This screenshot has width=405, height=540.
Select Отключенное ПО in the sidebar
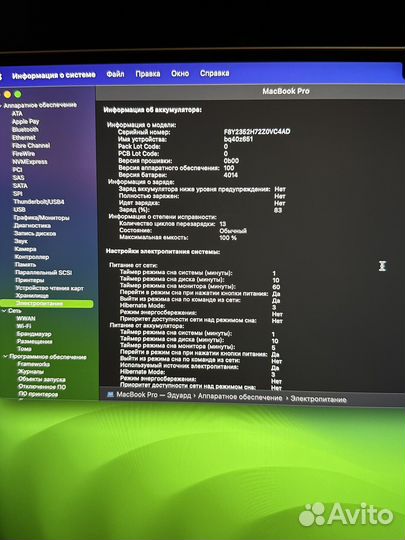tap(42, 387)
